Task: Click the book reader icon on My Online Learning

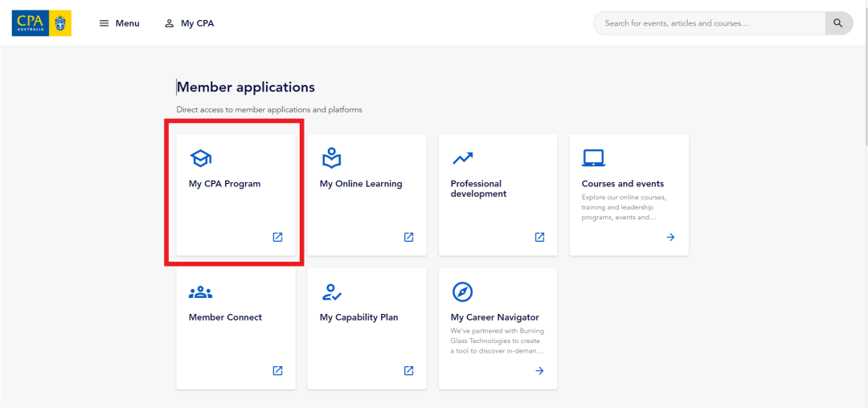Action: (332, 158)
